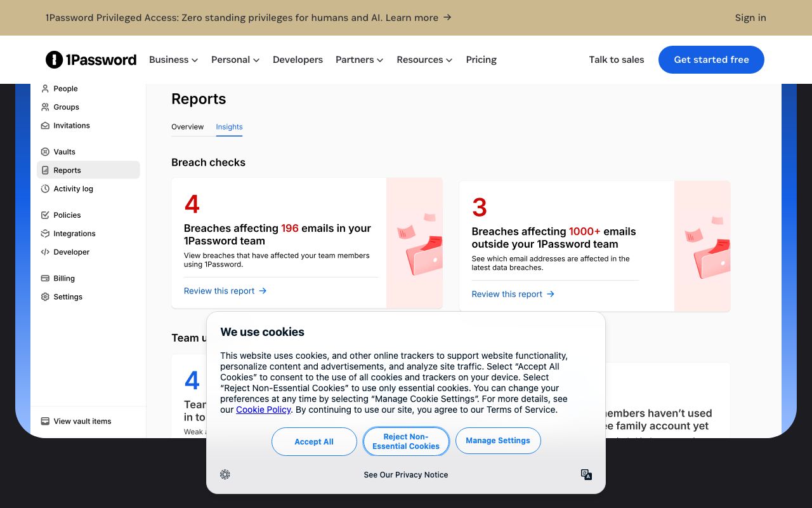Accept all cookies

(314, 441)
